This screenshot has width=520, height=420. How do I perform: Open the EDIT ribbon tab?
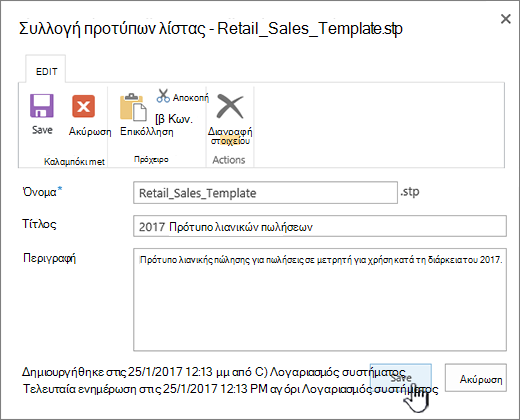click(46, 71)
